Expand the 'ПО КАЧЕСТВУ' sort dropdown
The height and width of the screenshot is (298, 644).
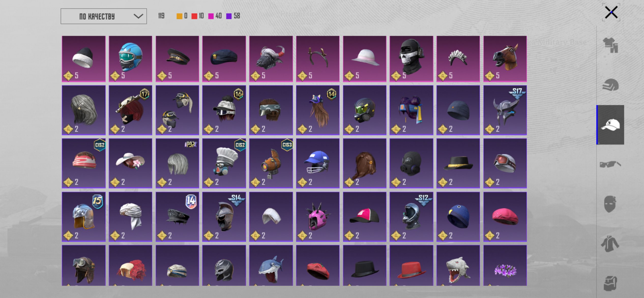coord(104,16)
